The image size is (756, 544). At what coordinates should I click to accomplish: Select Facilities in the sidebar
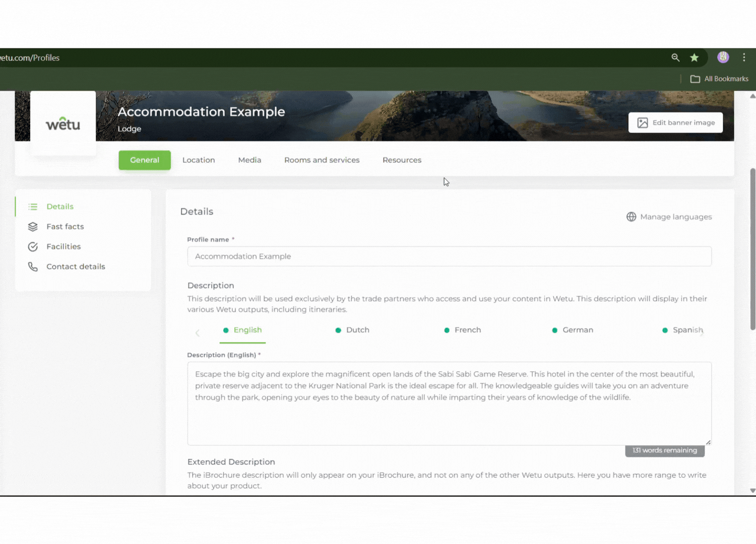pos(64,246)
